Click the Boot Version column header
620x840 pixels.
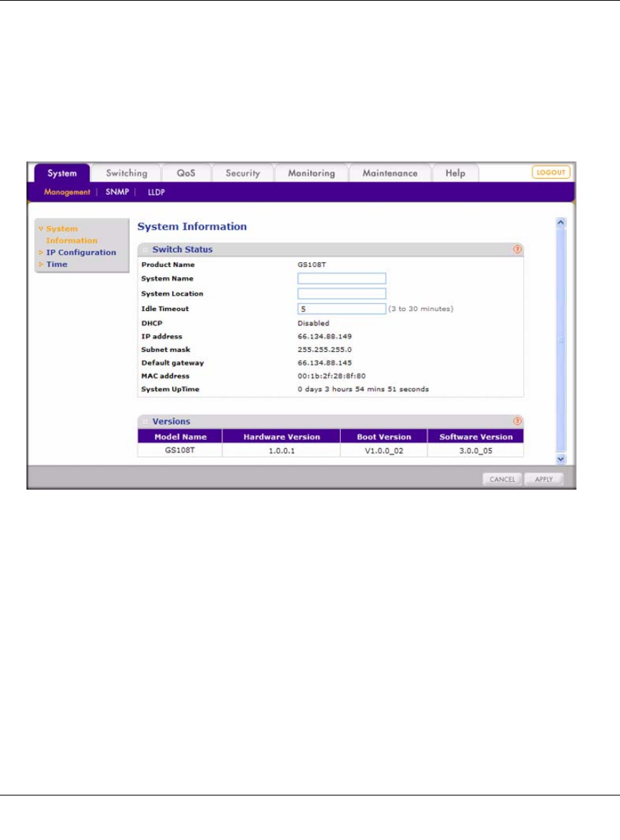coord(384,437)
